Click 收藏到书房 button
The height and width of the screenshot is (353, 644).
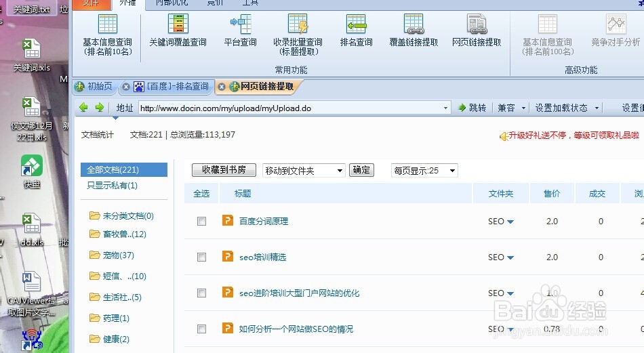[x=224, y=170]
